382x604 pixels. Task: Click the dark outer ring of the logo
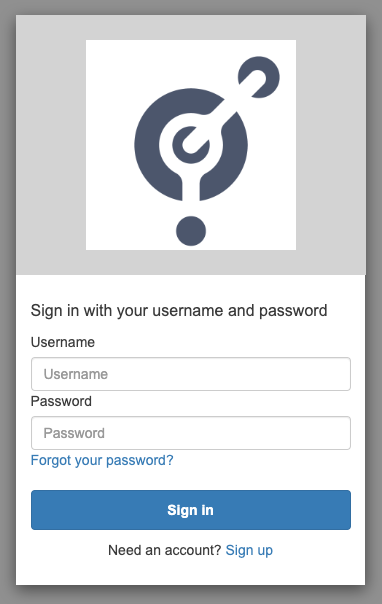click(x=146, y=146)
